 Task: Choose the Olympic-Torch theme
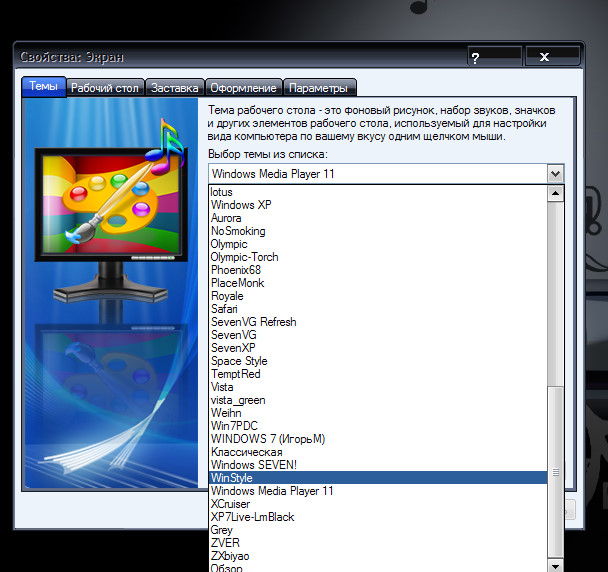378,257
